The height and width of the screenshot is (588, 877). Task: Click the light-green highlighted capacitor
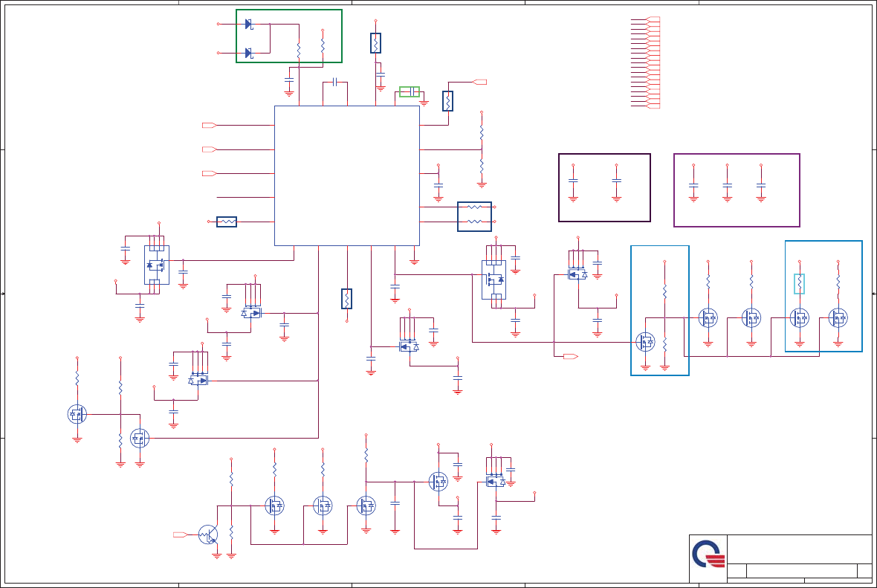[x=410, y=91]
